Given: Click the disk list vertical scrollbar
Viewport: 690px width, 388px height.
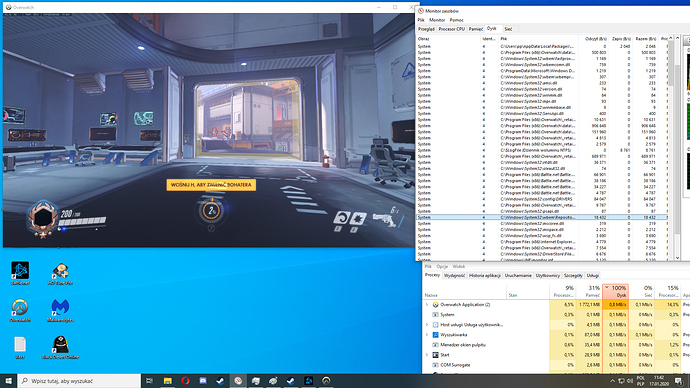Looking at the screenshot, I should pyautogui.click(x=677, y=148).
